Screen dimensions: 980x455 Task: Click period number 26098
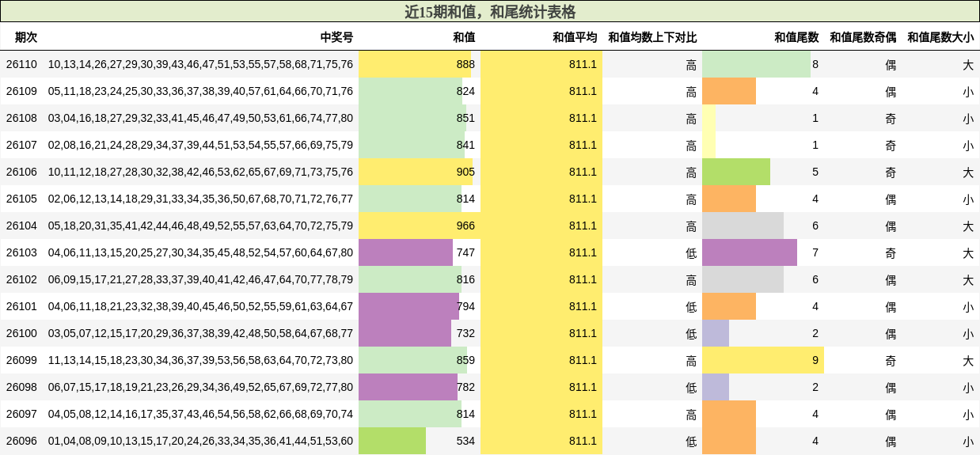click(x=21, y=387)
